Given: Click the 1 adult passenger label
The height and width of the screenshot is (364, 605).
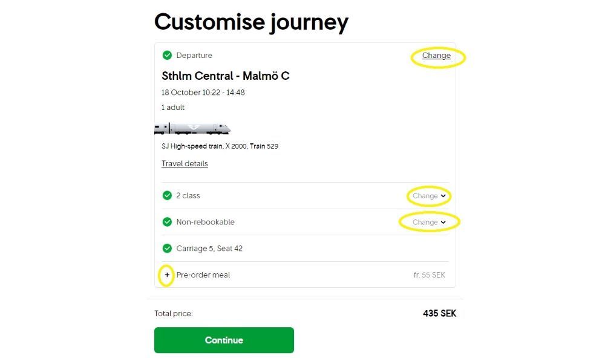Looking at the screenshot, I should coord(172,107).
